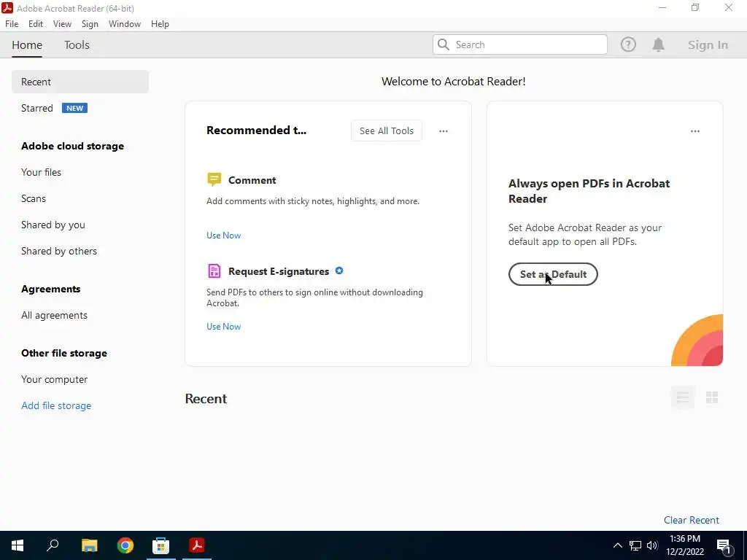
Task: Open Starred in the sidebar
Action: (x=36, y=108)
